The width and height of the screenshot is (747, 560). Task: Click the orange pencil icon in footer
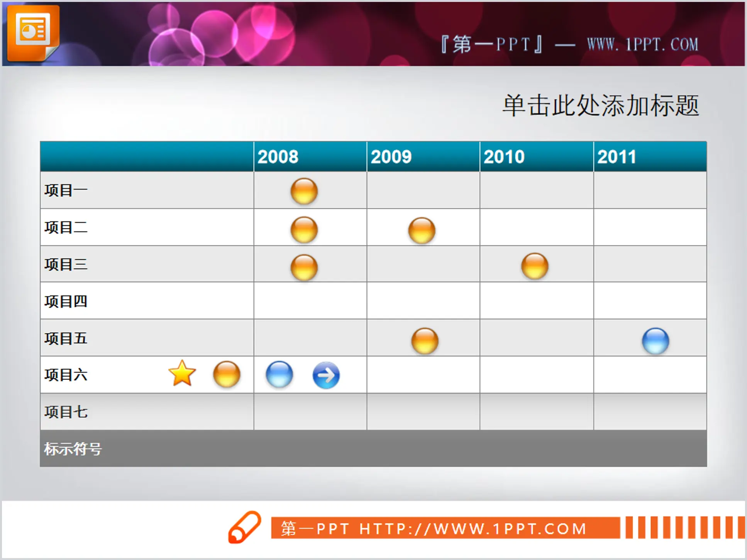coord(244,527)
